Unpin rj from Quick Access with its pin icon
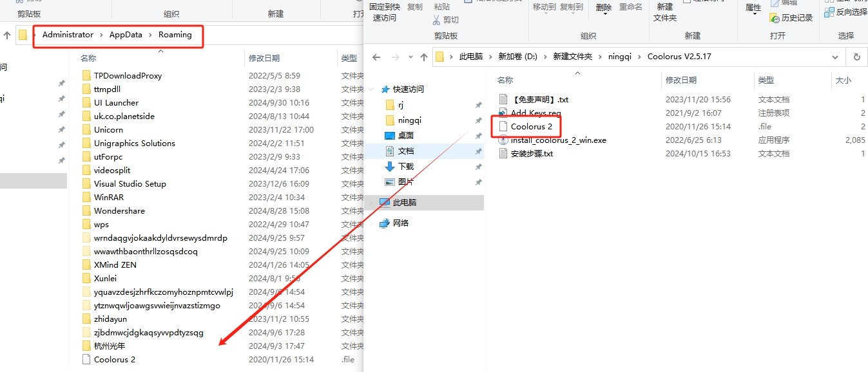Image resolution: width=868 pixels, height=372 pixels. (478, 105)
